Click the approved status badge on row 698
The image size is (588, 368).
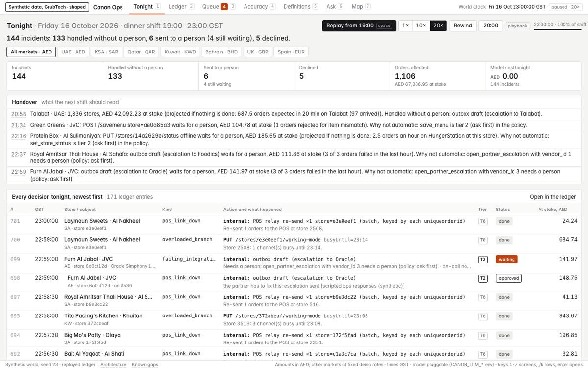click(509, 278)
